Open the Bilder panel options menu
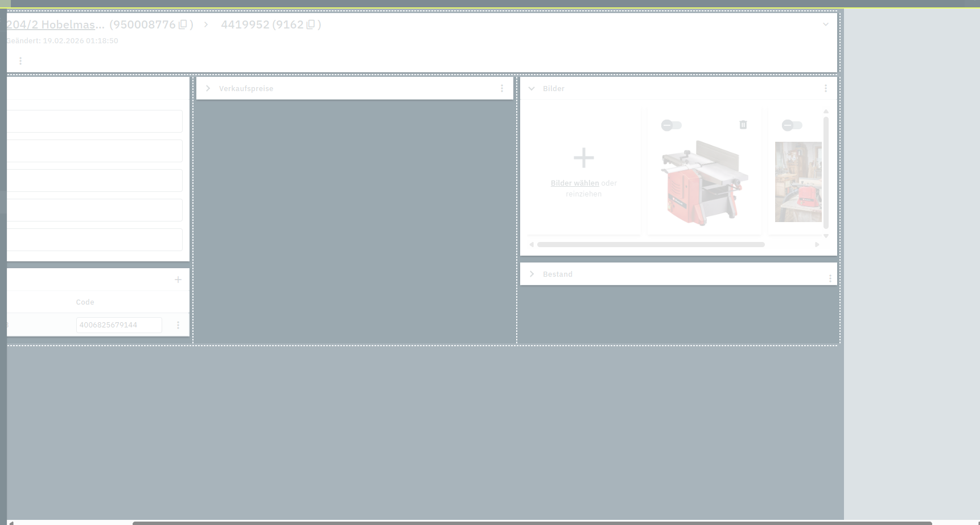This screenshot has width=980, height=525. (x=826, y=88)
